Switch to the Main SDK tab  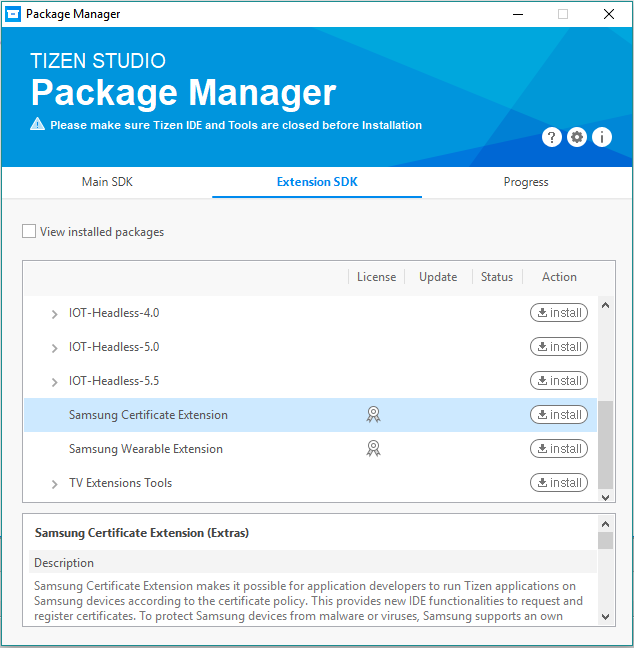[107, 182]
